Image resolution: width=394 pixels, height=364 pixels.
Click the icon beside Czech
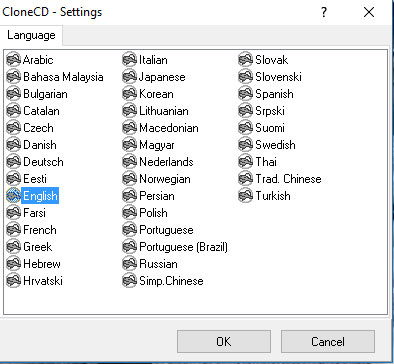pos(13,128)
